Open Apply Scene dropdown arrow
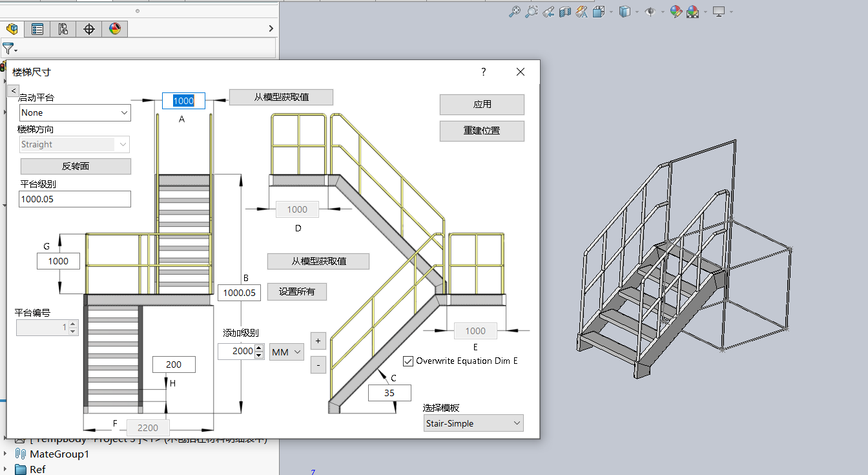The height and width of the screenshot is (475, 868). 705,12
